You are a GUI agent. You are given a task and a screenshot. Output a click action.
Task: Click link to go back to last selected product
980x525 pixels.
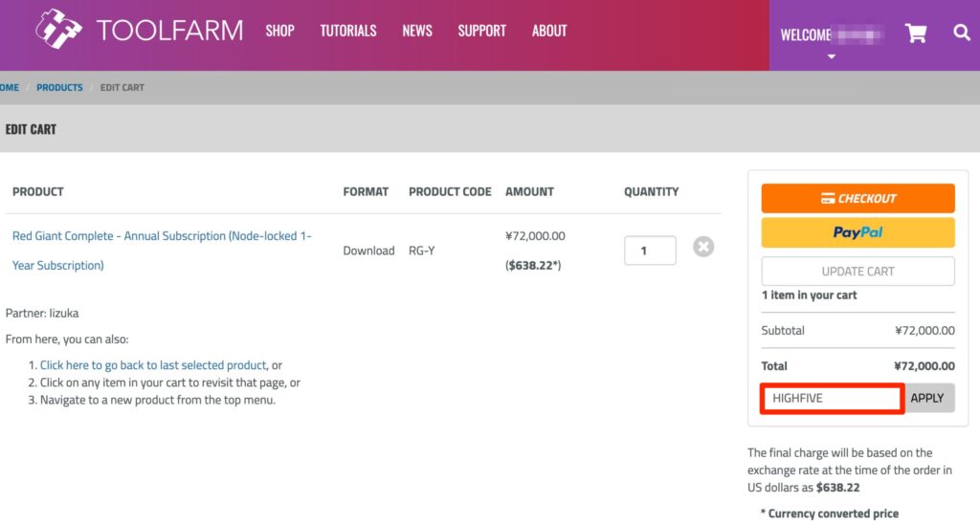(153, 365)
